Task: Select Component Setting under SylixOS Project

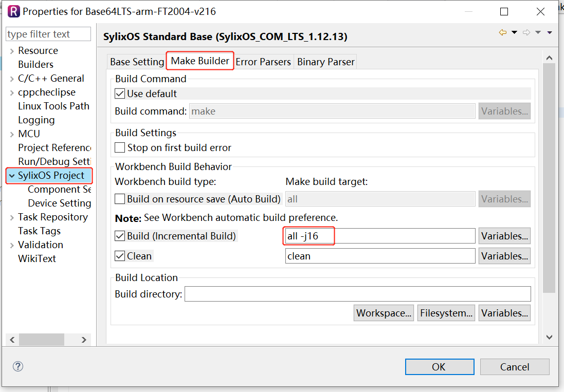Action: [x=59, y=190]
